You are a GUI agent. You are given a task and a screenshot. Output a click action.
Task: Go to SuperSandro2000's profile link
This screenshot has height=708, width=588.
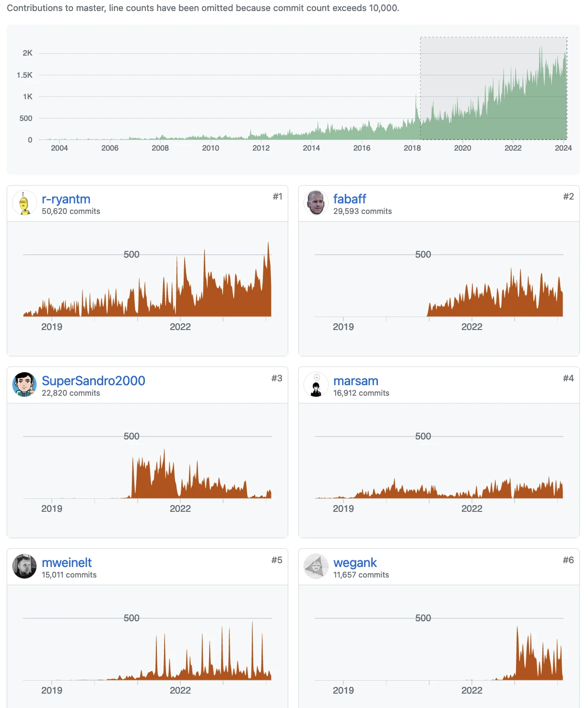[93, 381]
